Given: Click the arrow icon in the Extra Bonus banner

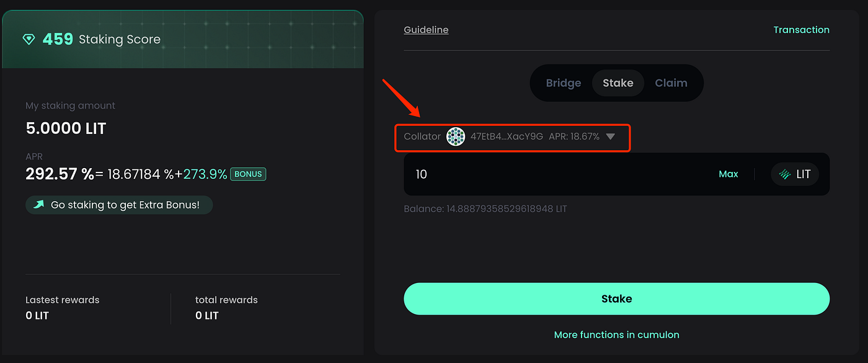Looking at the screenshot, I should pyautogui.click(x=38, y=205).
